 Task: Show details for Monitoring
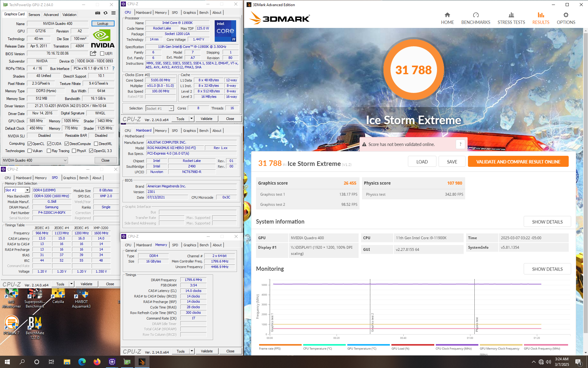(x=547, y=269)
